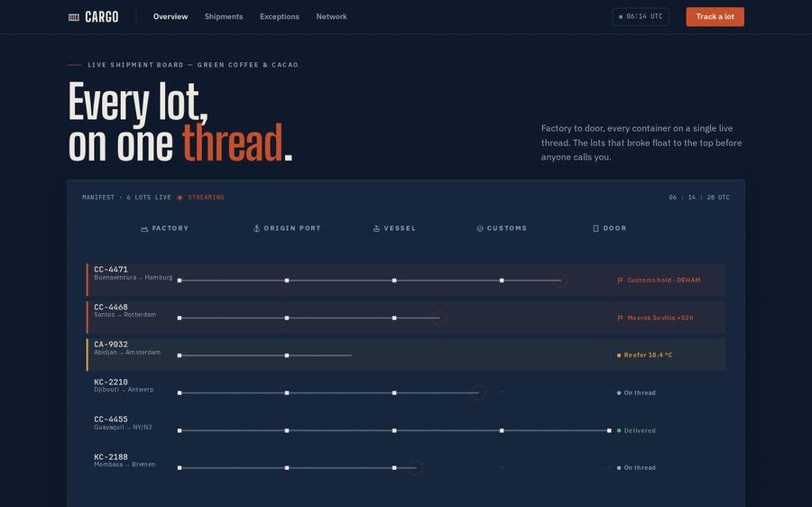Screen dimensions: 812x507
Task: Open lot KC-2188
Action: 405,467
